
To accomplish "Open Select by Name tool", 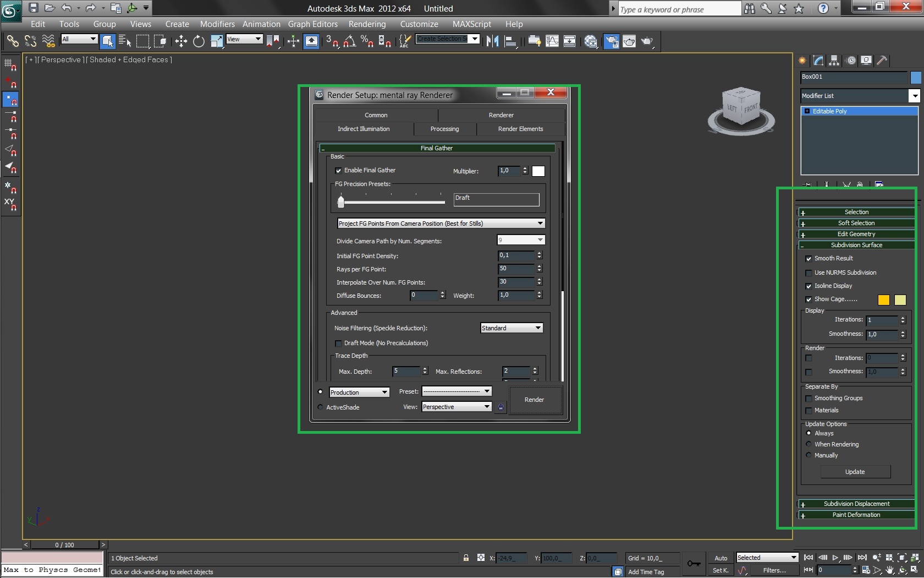I will tap(125, 41).
